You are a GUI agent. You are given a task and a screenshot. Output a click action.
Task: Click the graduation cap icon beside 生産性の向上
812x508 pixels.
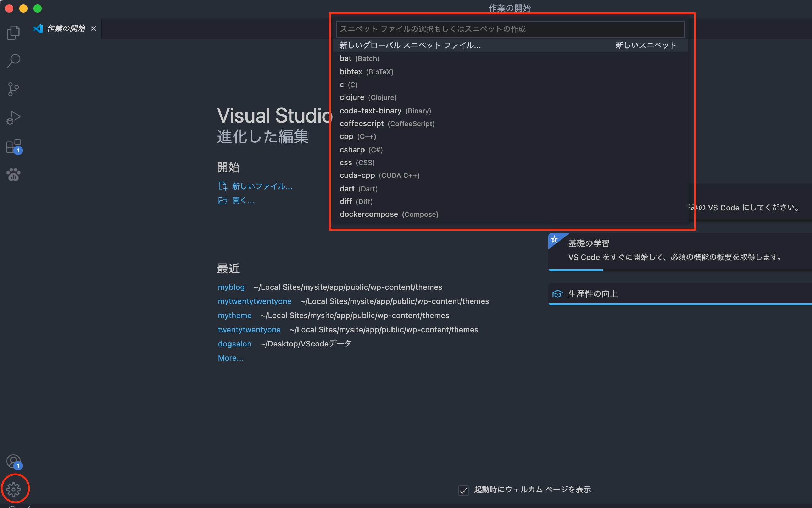(557, 294)
